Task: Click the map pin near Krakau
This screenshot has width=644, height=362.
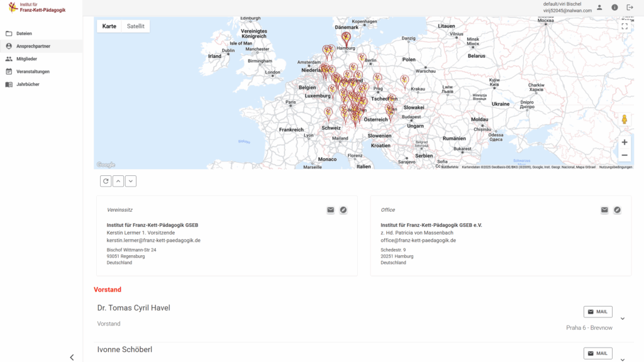Action: (x=404, y=81)
